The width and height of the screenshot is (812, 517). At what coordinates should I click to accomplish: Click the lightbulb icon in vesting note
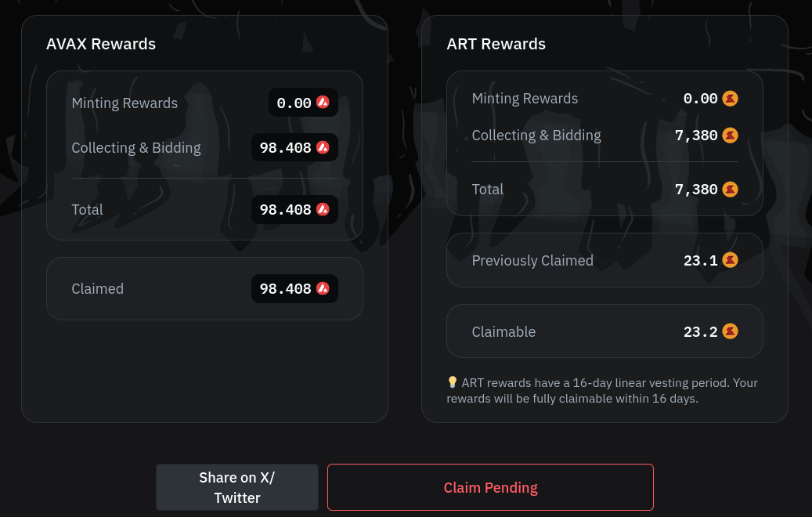tap(453, 382)
